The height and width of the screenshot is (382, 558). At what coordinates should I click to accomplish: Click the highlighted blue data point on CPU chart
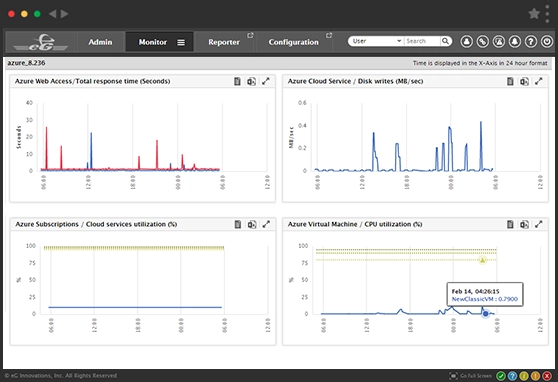point(485,314)
